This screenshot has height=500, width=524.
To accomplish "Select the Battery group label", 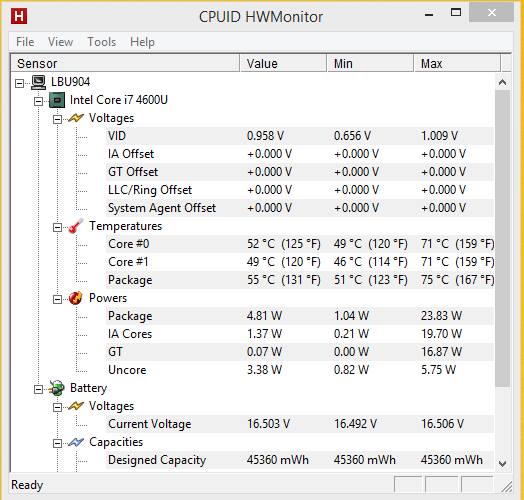I will point(88,388).
